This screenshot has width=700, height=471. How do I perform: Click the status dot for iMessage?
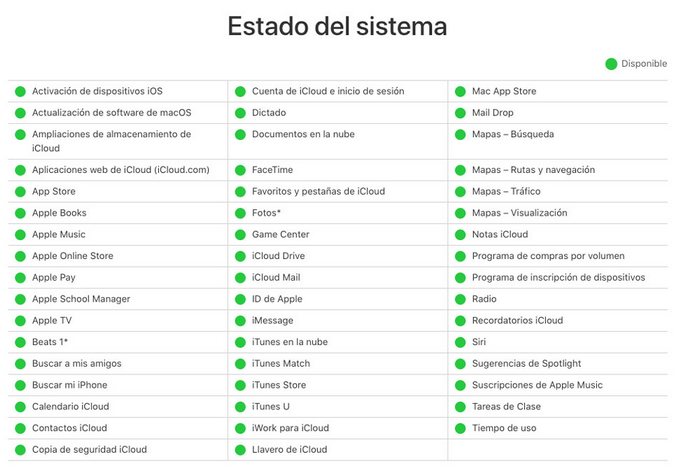click(x=240, y=321)
